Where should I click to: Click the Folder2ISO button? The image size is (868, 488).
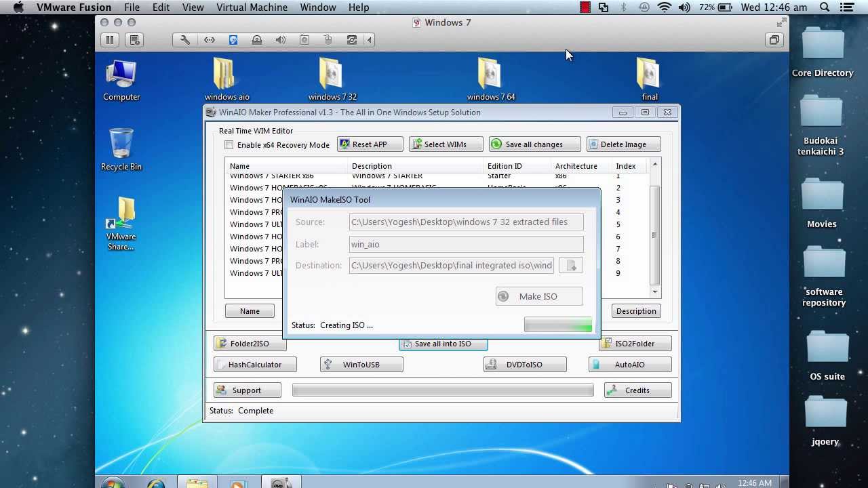[x=250, y=344]
